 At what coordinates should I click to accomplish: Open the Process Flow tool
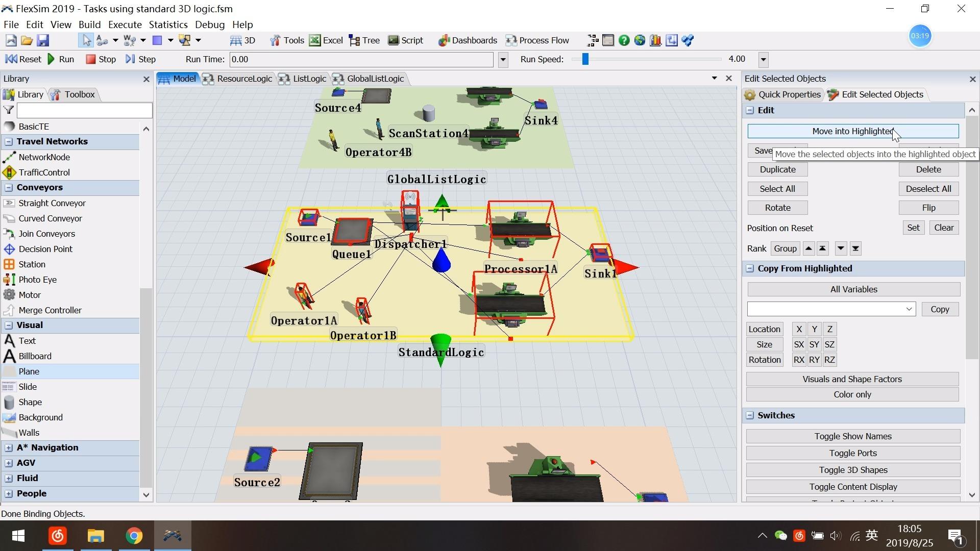(x=537, y=40)
